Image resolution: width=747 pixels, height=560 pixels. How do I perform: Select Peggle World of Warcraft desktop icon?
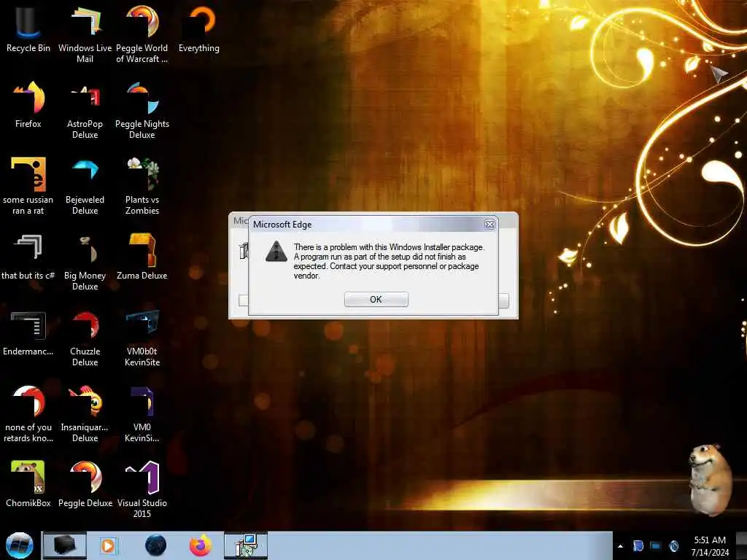[x=142, y=34]
